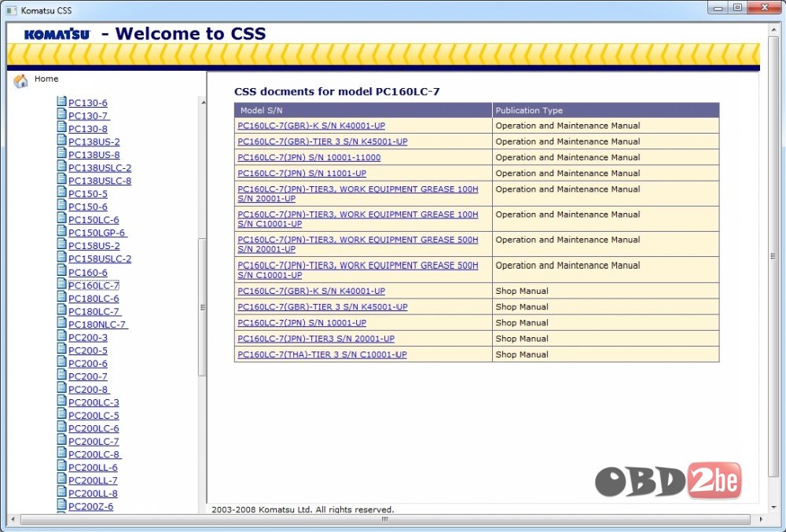Viewport: 786px width, 532px height.
Task: Open PC160LC-7(THA)-TIER 3 C10001-UP Shop Manual
Action: click(321, 354)
